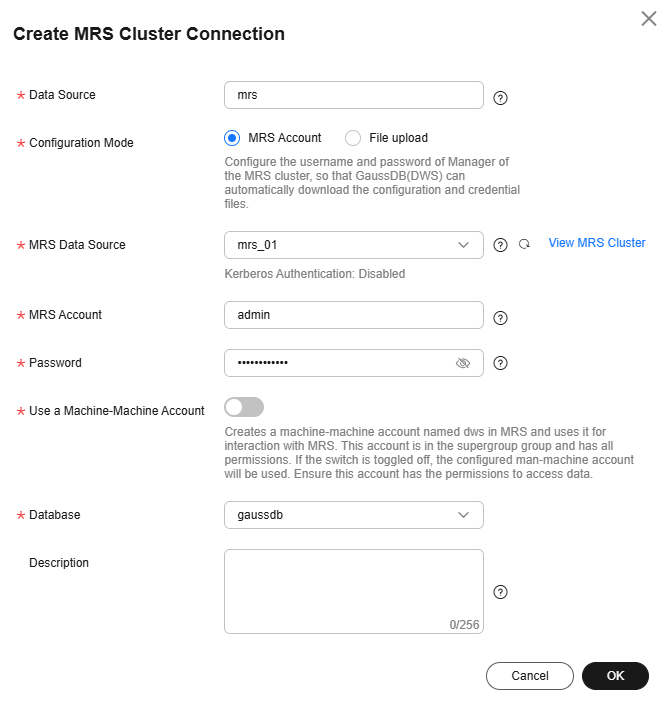Screen dimensions: 663x707
Task: Click the Cancel button
Action: tap(530, 676)
